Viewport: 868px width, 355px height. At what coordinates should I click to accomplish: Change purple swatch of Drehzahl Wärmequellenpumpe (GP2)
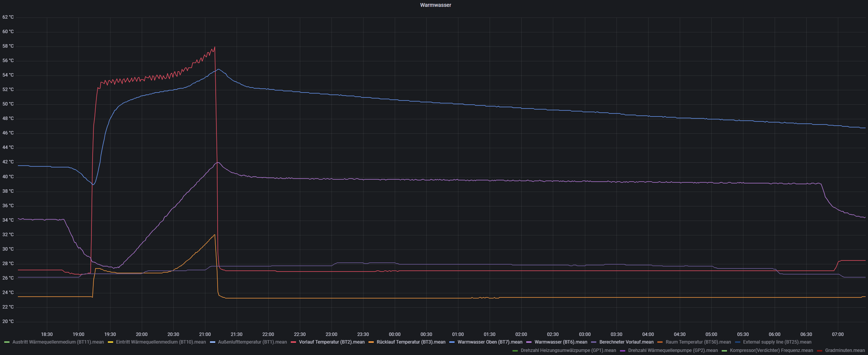623,350
